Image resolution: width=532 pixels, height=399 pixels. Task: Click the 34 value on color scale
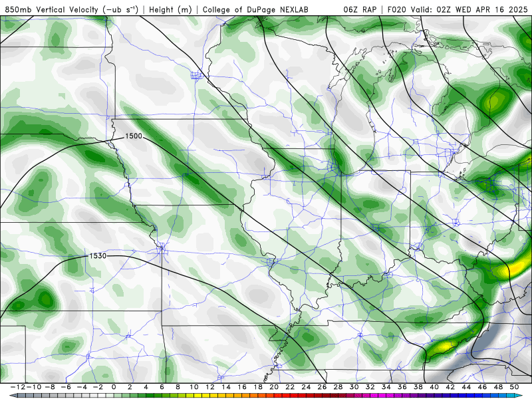coord(386,387)
